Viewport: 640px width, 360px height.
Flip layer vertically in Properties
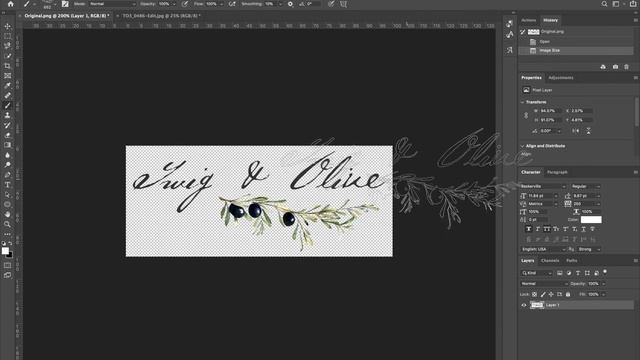point(588,131)
